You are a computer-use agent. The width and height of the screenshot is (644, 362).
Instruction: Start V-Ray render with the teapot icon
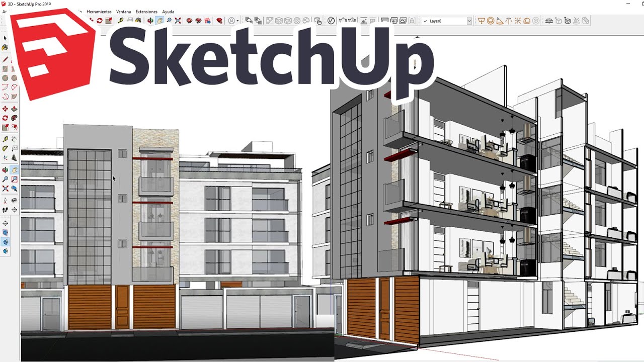point(343,21)
